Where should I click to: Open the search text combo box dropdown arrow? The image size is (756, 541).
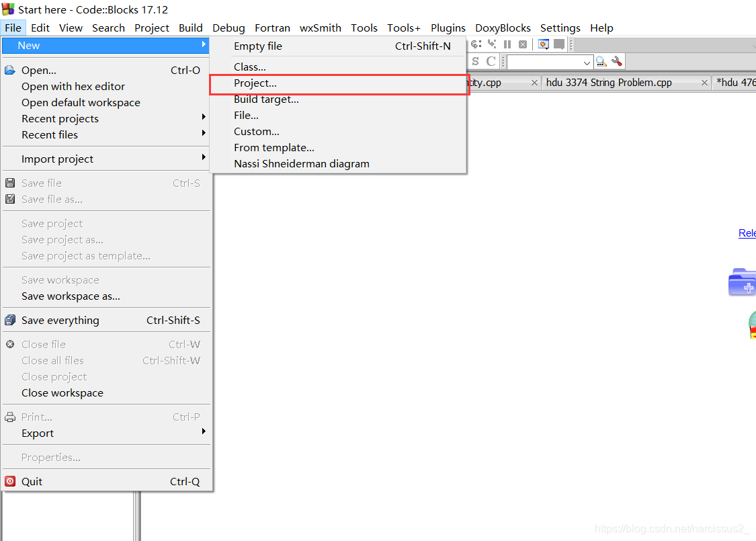click(x=587, y=63)
